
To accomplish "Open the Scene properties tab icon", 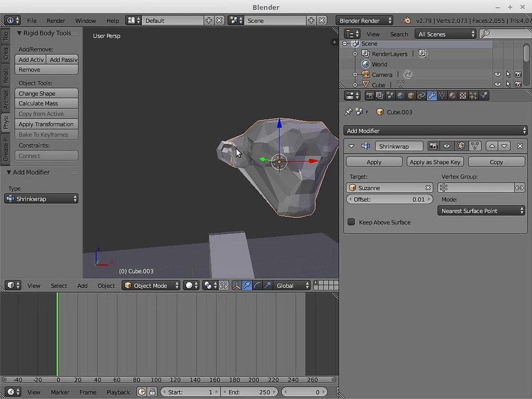I will click(x=390, y=96).
